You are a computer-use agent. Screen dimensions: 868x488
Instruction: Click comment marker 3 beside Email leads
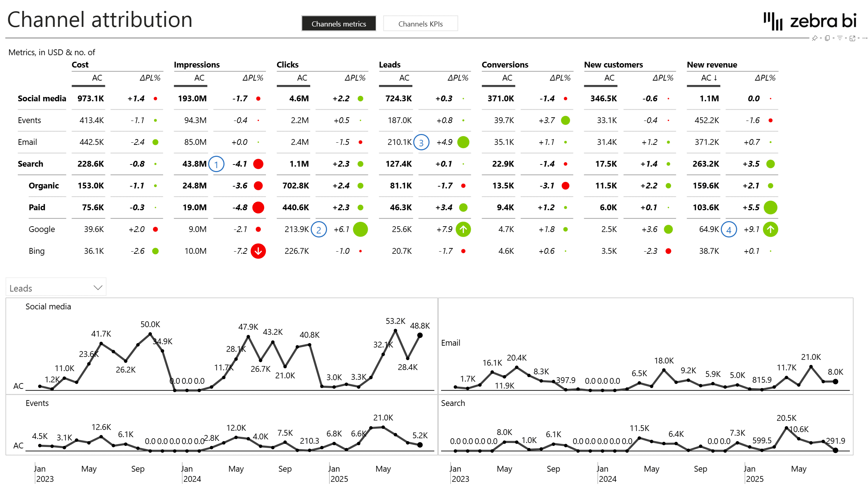click(x=421, y=142)
